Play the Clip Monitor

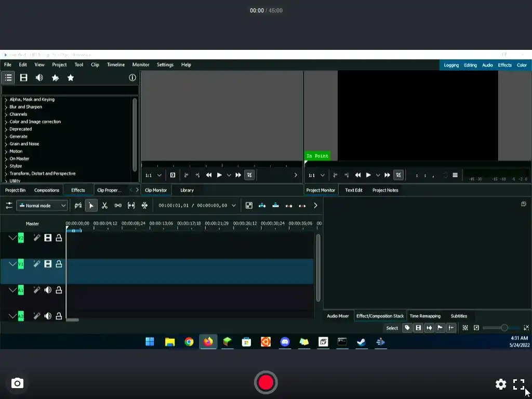[x=219, y=175]
